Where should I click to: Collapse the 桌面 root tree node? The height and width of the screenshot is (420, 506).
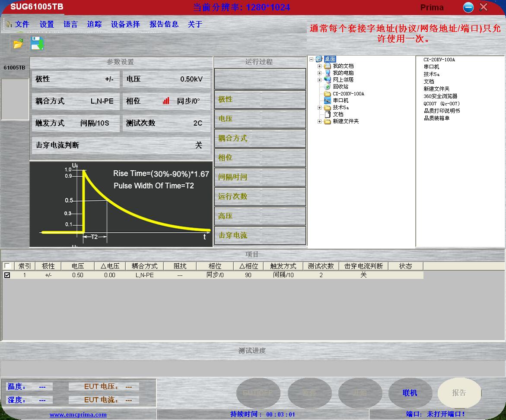coord(311,59)
